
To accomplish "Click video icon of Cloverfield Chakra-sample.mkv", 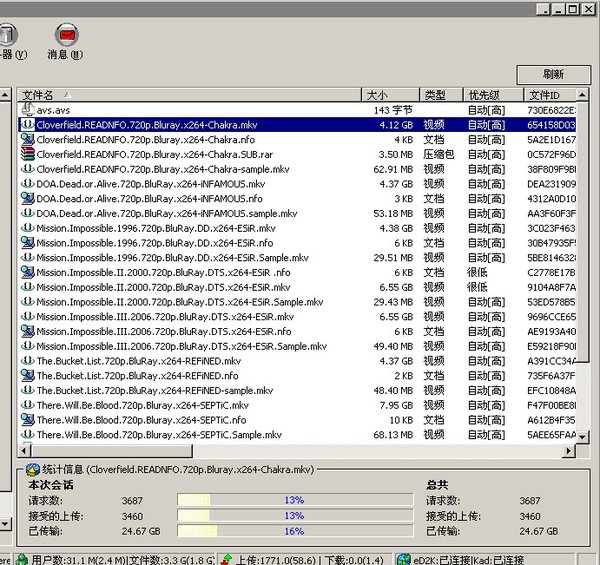I will 28,169.
